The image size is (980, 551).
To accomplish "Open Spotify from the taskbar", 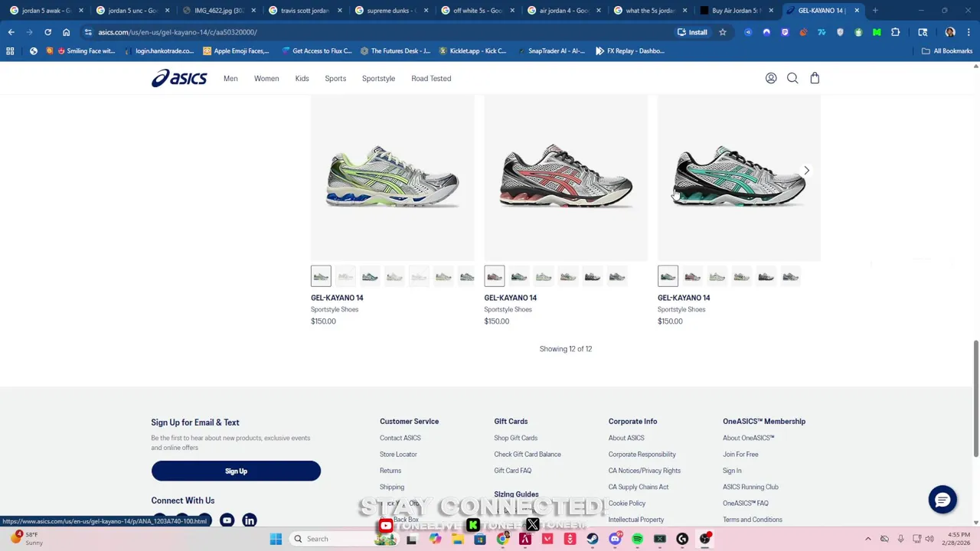I will [637, 539].
